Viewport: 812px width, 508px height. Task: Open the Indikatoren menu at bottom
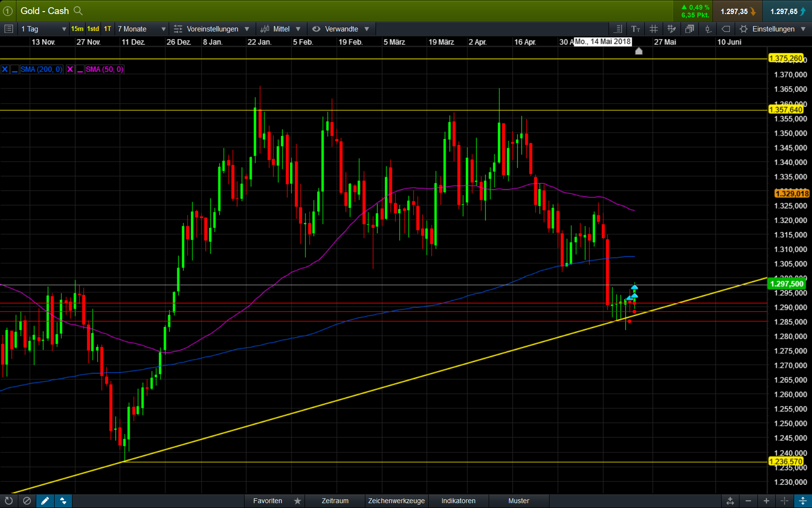458,501
